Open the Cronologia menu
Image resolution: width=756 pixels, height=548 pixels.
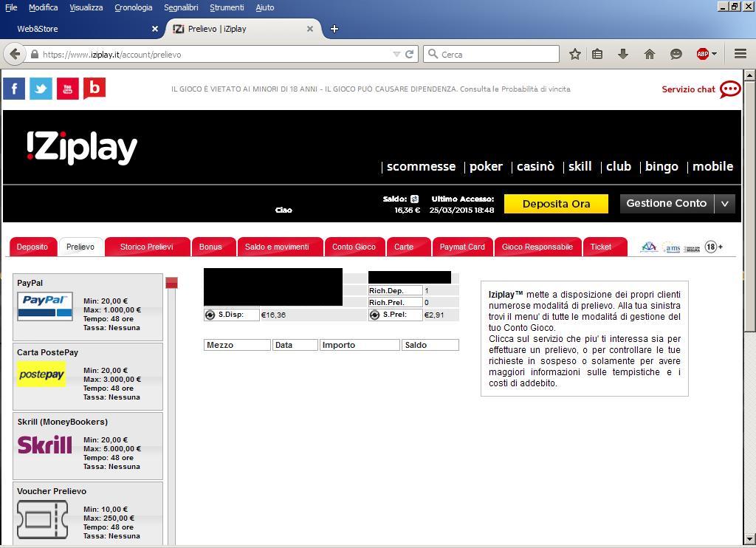tap(134, 7)
